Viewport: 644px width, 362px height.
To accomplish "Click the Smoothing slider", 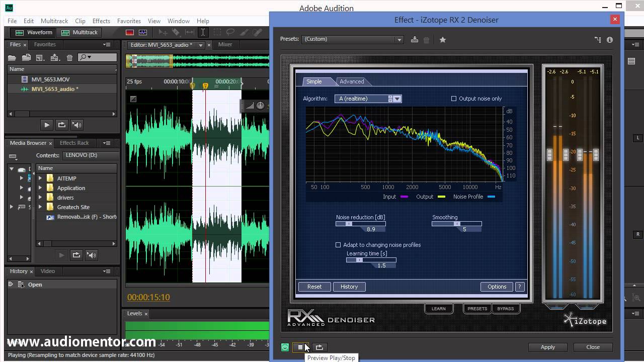I will click(x=457, y=224).
